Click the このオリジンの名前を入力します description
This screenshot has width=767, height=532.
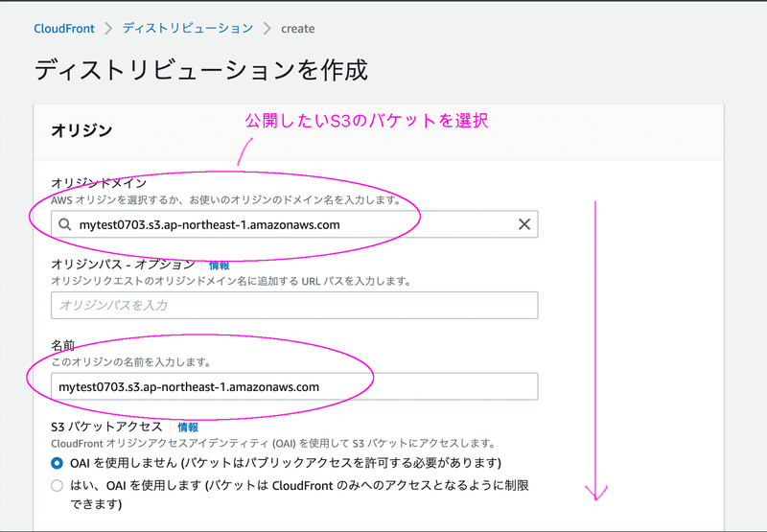pyautogui.click(x=131, y=362)
